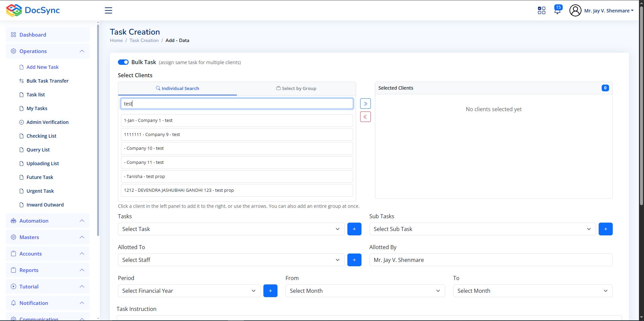Open the Select Sub Task dropdown
The width and height of the screenshot is (644, 321).
[x=482, y=229]
